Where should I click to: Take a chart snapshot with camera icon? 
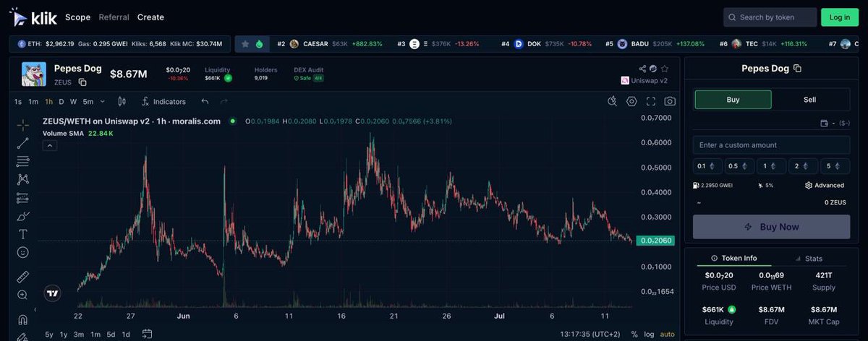click(670, 101)
